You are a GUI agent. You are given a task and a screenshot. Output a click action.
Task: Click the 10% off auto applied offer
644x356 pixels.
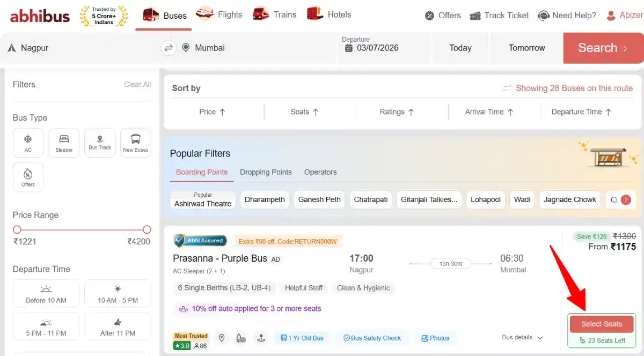point(250,309)
